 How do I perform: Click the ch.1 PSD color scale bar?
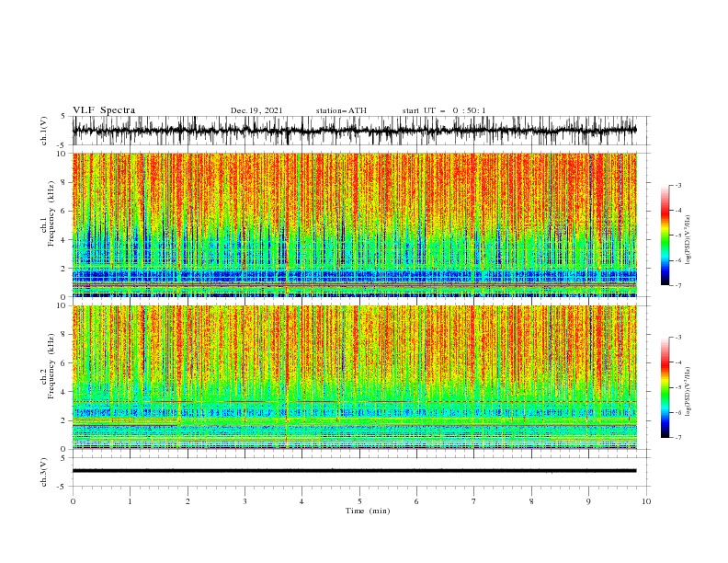pos(665,236)
